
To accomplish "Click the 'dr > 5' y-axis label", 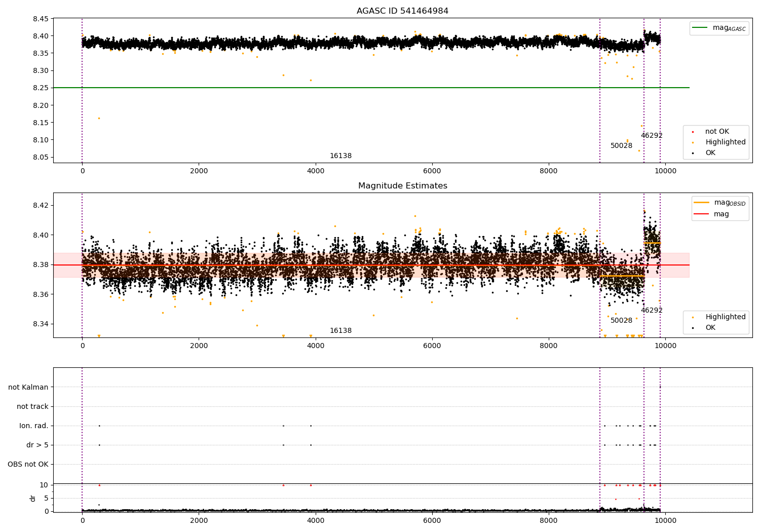I will point(37,445).
